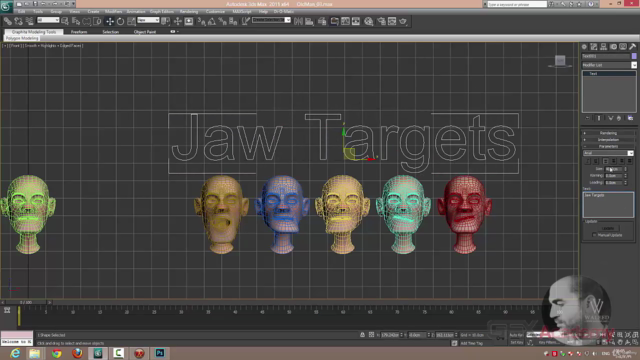Toggle Window/Crossing selection mode
Screen dimensions: 640x360
(x=97, y=21)
